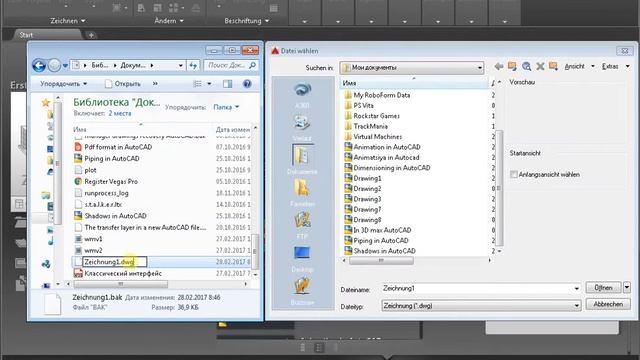
Task: Click the 2 места link in Explorer
Action: pos(120,113)
